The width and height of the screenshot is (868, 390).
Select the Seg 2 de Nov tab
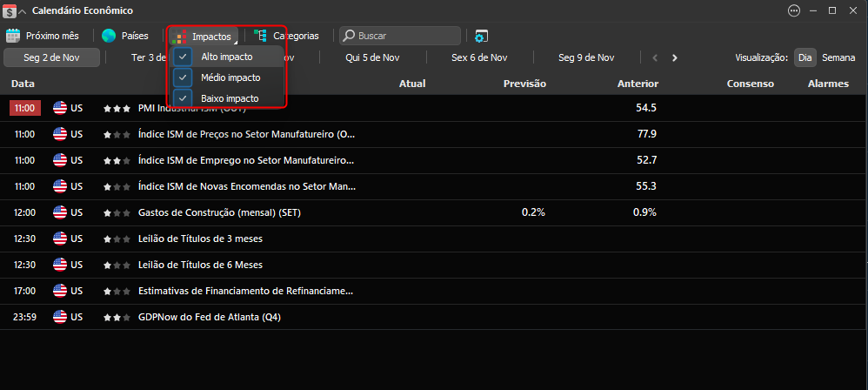(x=51, y=57)
